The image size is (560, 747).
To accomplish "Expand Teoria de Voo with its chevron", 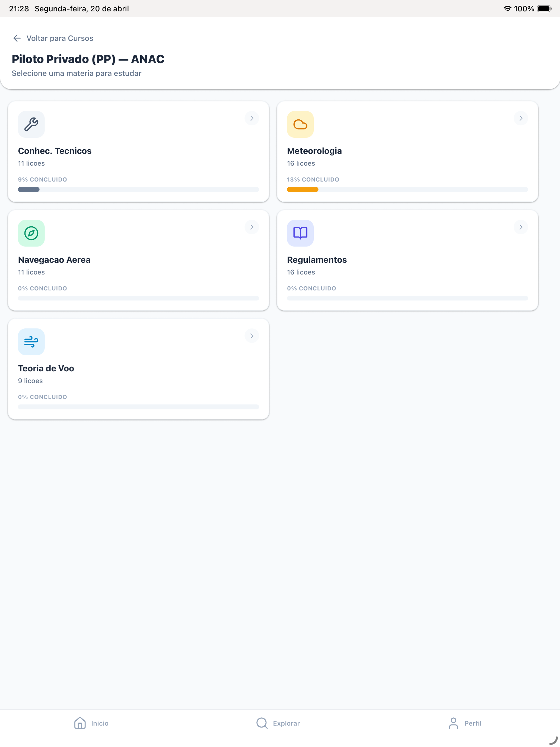I will (252, 336).
